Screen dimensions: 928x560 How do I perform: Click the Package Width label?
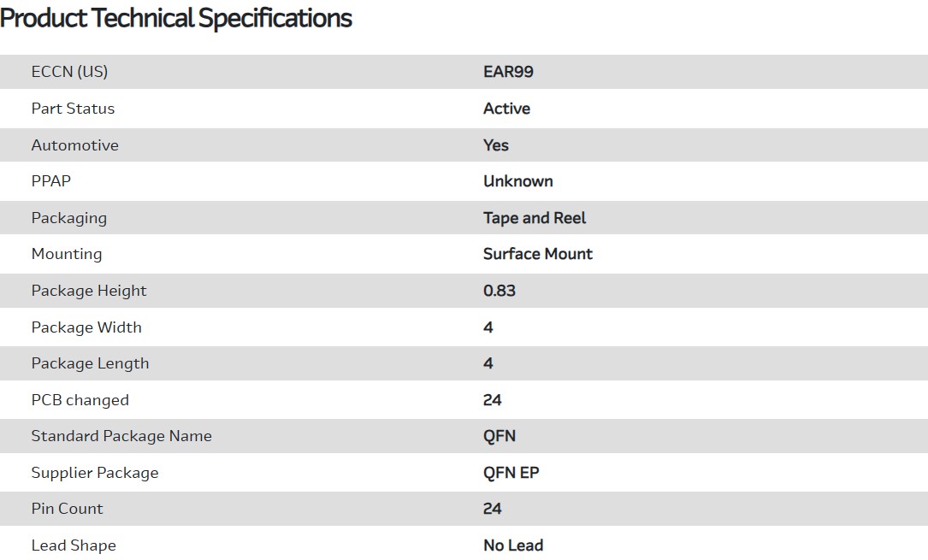[x=86, y=327]
